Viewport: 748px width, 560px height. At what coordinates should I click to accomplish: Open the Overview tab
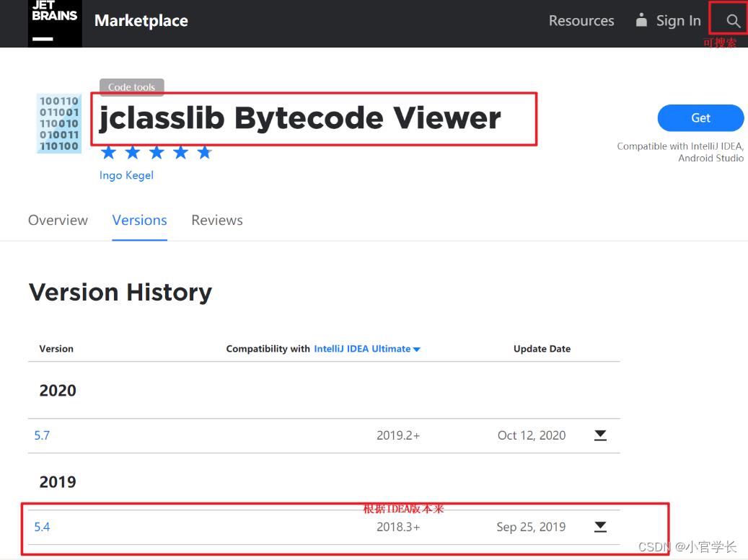58,220
